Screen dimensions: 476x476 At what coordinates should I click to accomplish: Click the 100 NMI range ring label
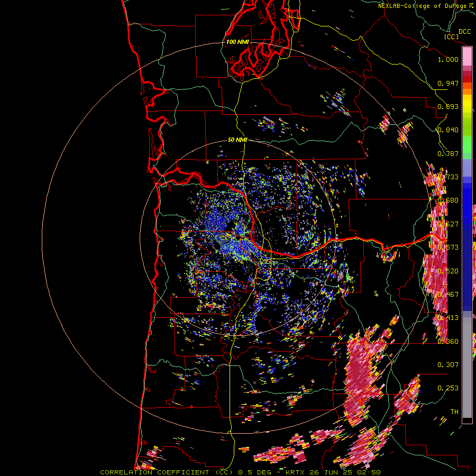click(237, 42)
